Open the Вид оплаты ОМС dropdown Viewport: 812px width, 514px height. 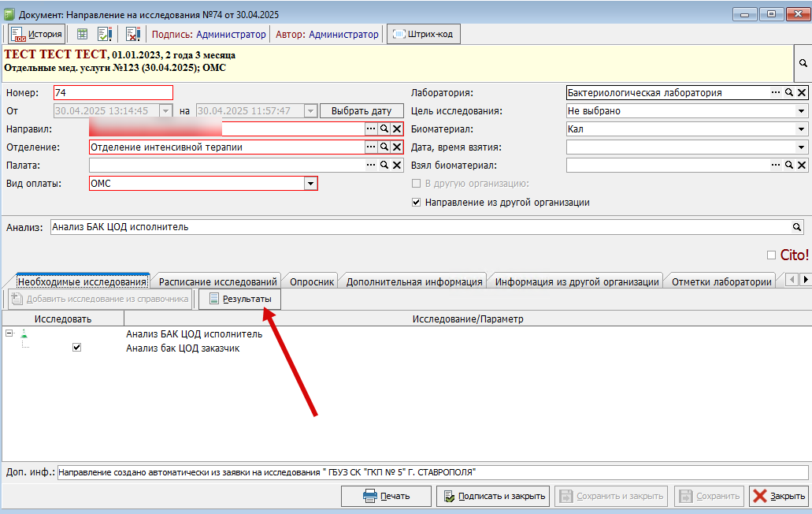coord(310,184)
